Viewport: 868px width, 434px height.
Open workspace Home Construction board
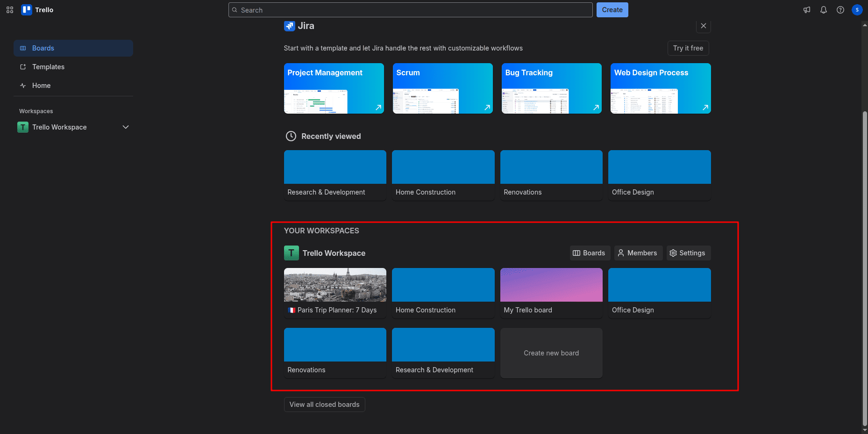tap(443, 293)
